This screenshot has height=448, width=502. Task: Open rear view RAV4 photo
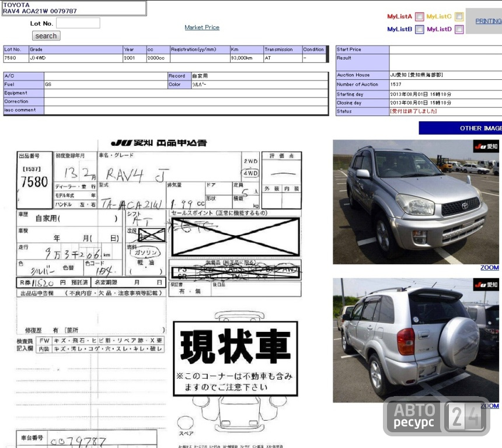point(416,340)
